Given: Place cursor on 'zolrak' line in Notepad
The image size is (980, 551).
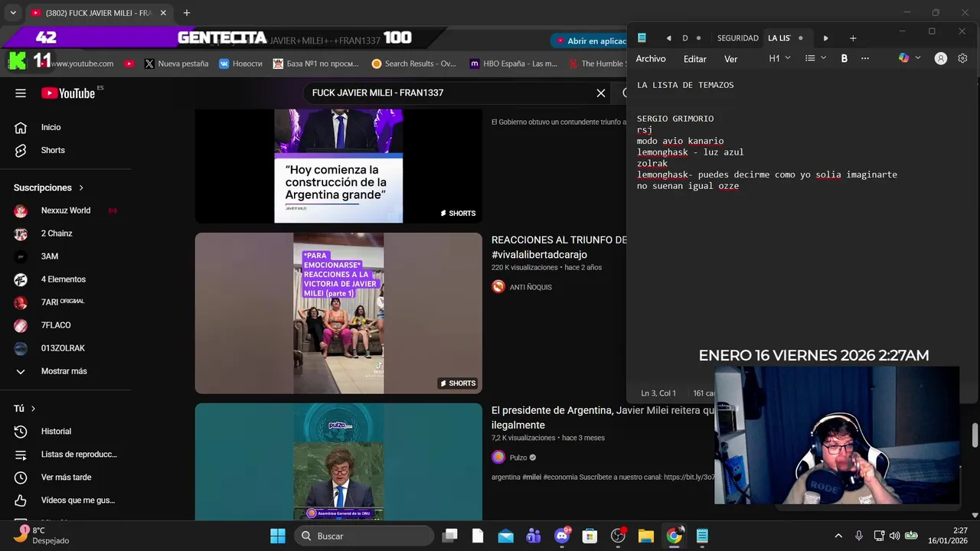Looking at the screenshot, I should (652, 163).
